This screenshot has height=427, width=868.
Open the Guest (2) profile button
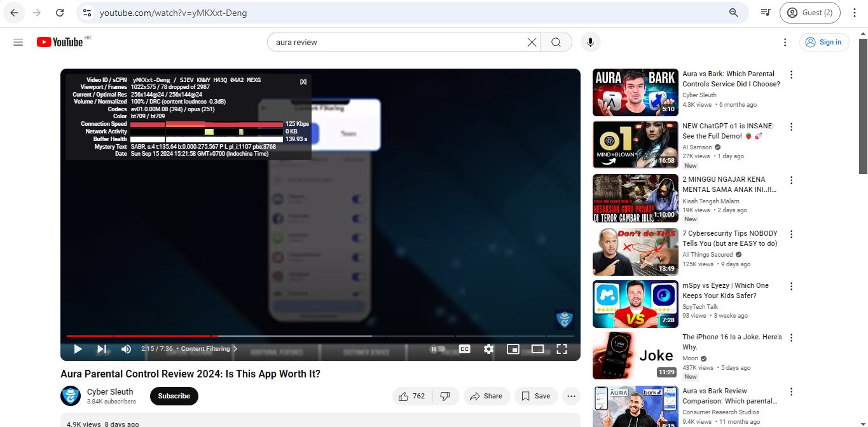coord(810,13)
